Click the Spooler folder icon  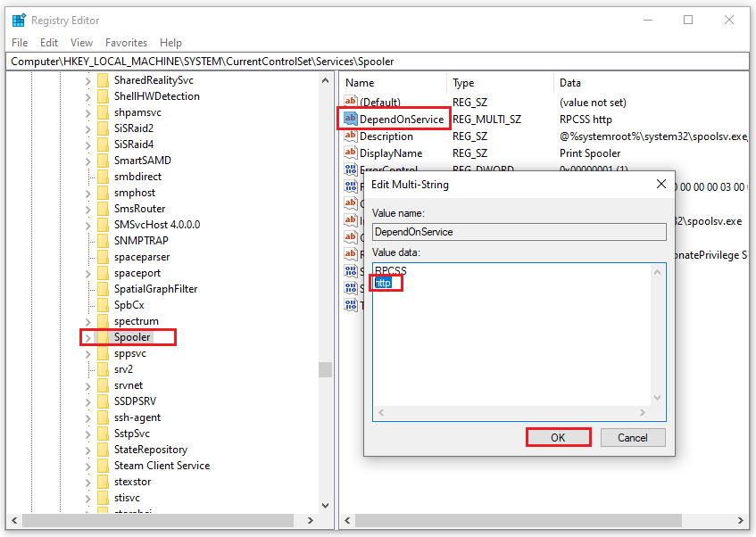[x=103, y=337]
